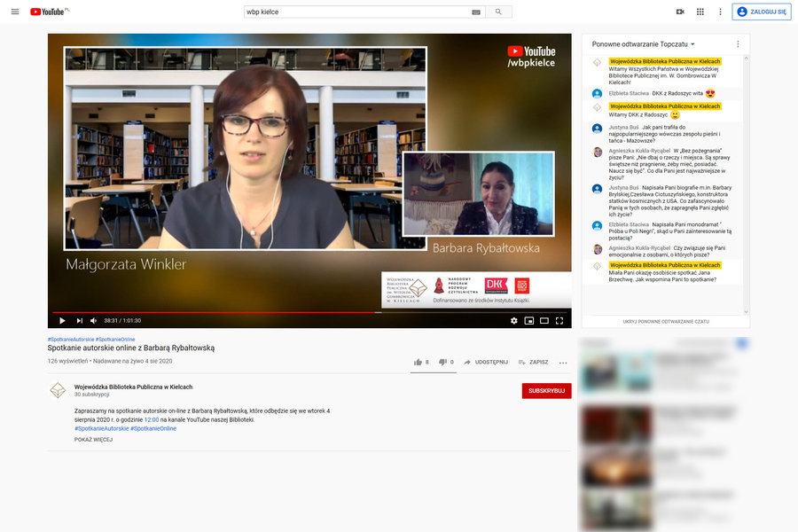Click the ZALOGUJ SIĘ sign-in button

click(x=762, y=12)
